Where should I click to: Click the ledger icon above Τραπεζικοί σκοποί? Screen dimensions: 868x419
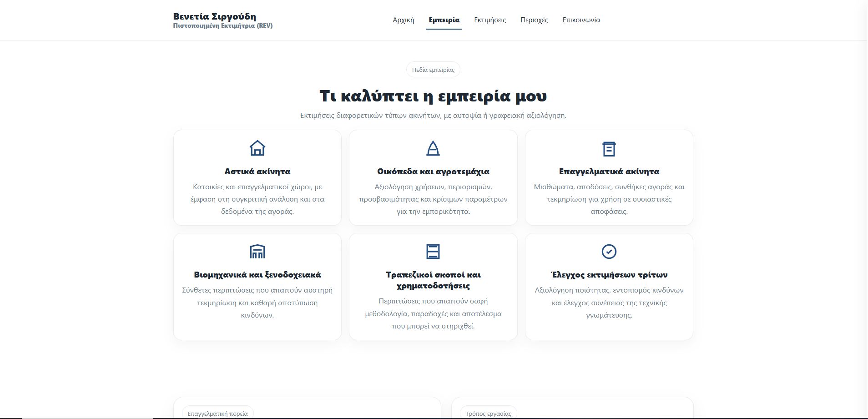coord(433,251)
